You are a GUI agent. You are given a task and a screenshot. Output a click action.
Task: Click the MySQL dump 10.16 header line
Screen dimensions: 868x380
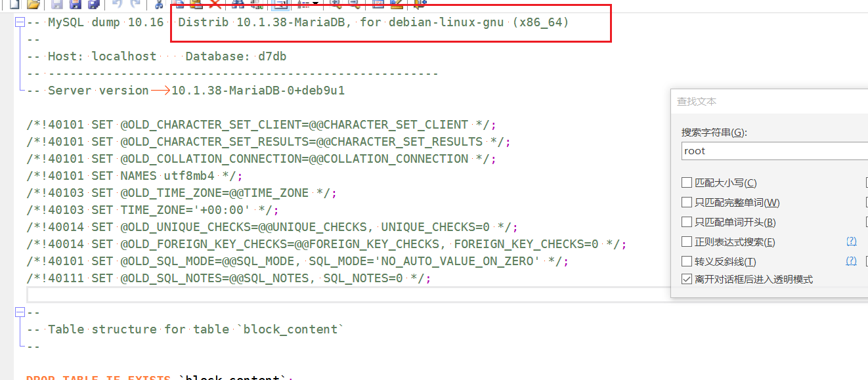coord(298,22)
